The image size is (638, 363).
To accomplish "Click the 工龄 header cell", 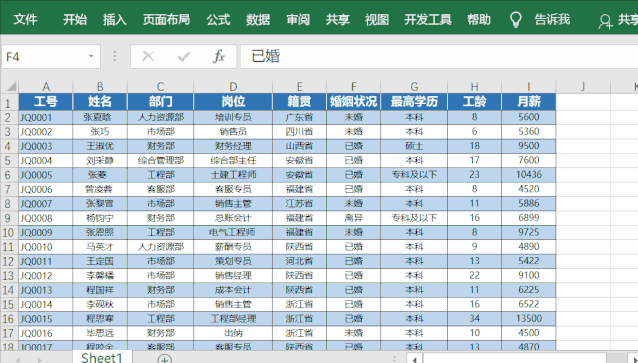I will pyautogui.click(x=474, y=102).
